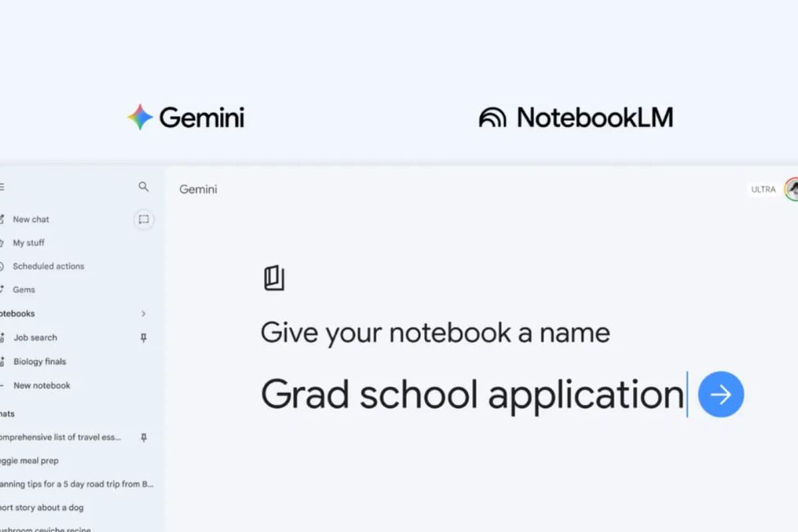Viewport: 798px width, 532px height.
Task: Toggle the temporary chat icon beside New chat
Action: 144,219
